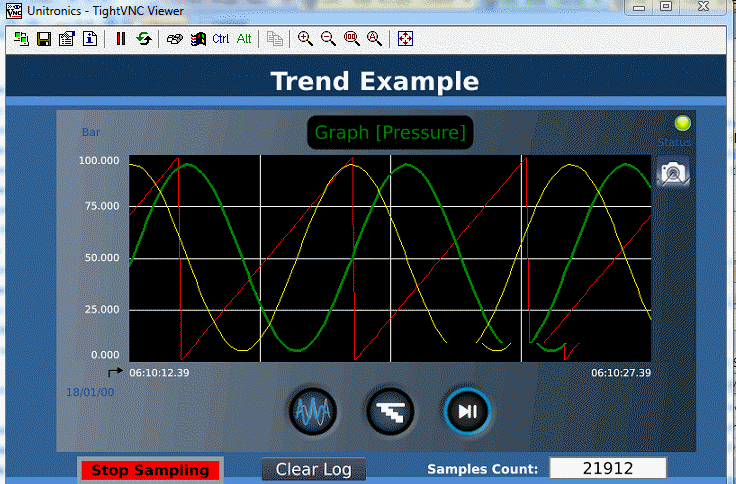Switch to full screen mode
Image resolution: width=736 pixels, height=484 pixels.
coord(405,39)
